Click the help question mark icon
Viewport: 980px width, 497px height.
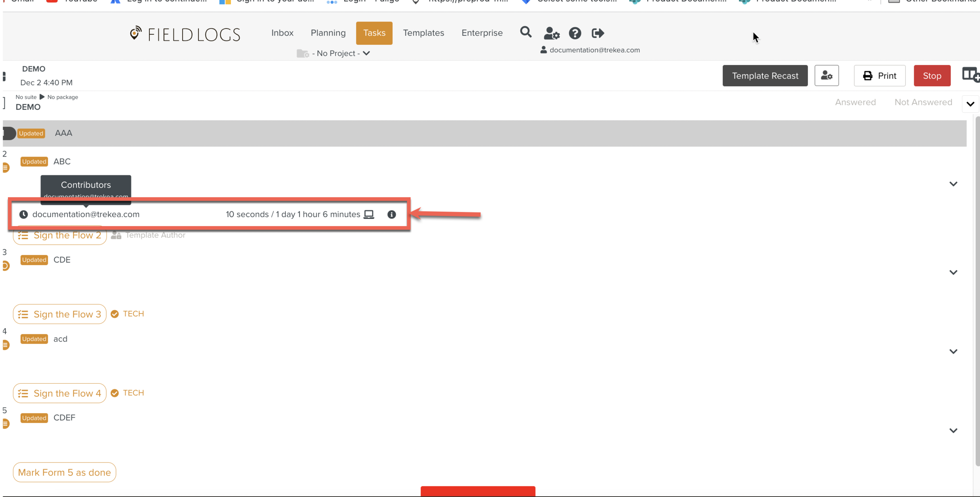575,33
